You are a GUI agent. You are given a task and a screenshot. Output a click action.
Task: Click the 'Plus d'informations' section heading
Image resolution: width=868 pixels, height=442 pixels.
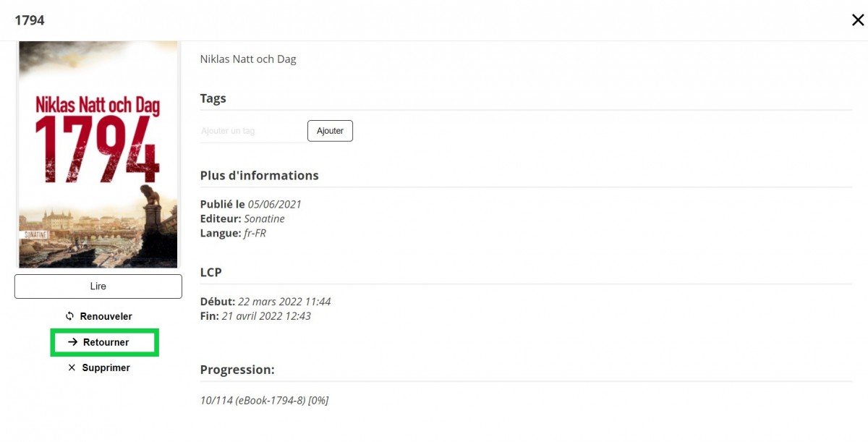tap(259, 175)
